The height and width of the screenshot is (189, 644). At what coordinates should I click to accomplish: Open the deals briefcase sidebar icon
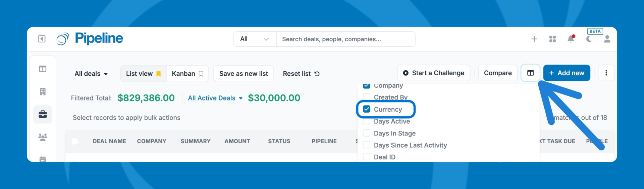click(x=43, y=114)
